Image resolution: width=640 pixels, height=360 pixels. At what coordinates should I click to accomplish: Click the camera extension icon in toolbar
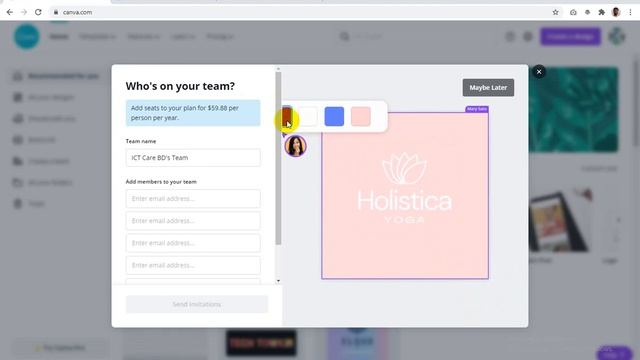(x=573, y=12)
